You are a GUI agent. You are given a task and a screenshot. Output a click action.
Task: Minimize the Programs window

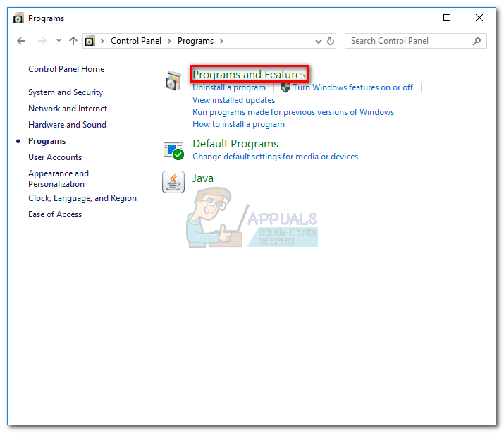(415, 18)
